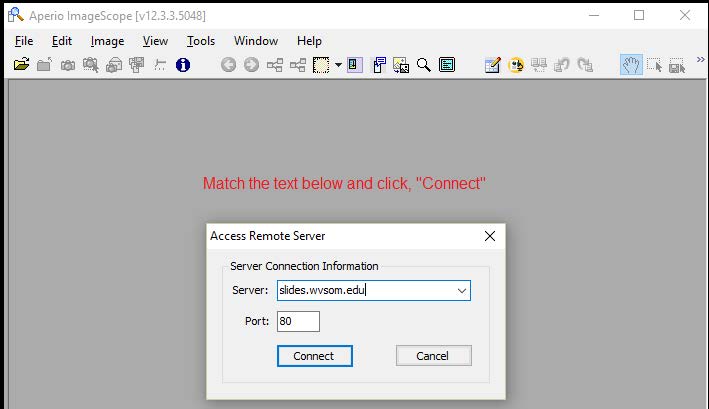Click the grayed dotted-axes icon before the info icon
709x409 pixels.
(160, 65)
